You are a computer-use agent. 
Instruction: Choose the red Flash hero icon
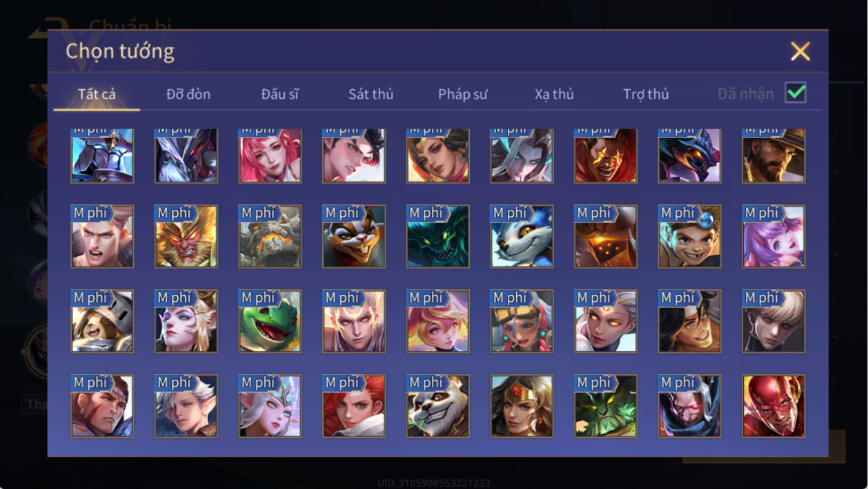pos(773,406)
